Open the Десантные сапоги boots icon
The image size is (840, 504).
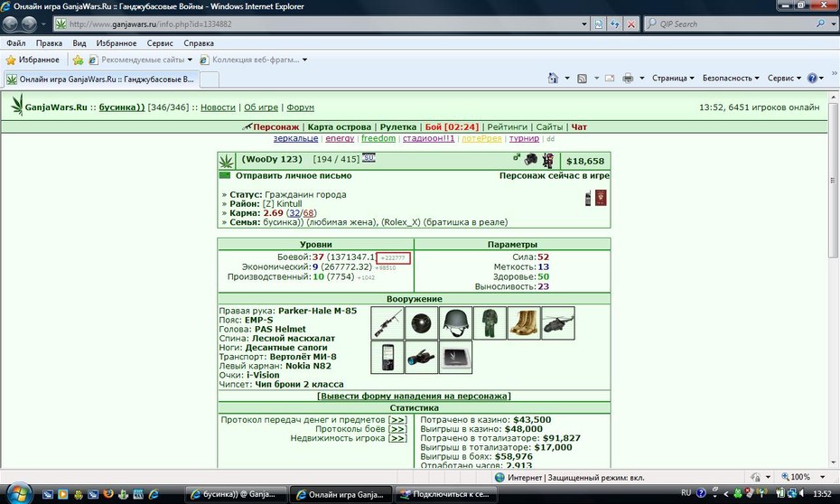click(524, 323)
